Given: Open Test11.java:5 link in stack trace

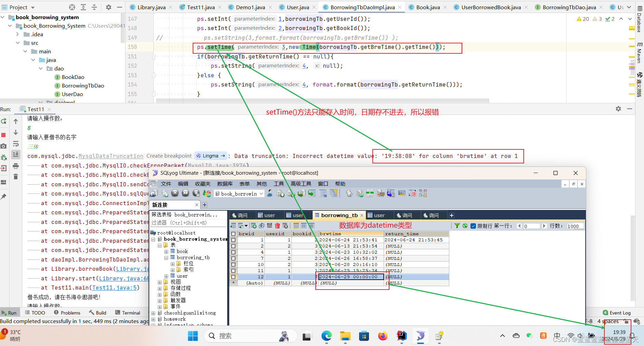Looking at the screenshot, I should click(x=114, y=288).
